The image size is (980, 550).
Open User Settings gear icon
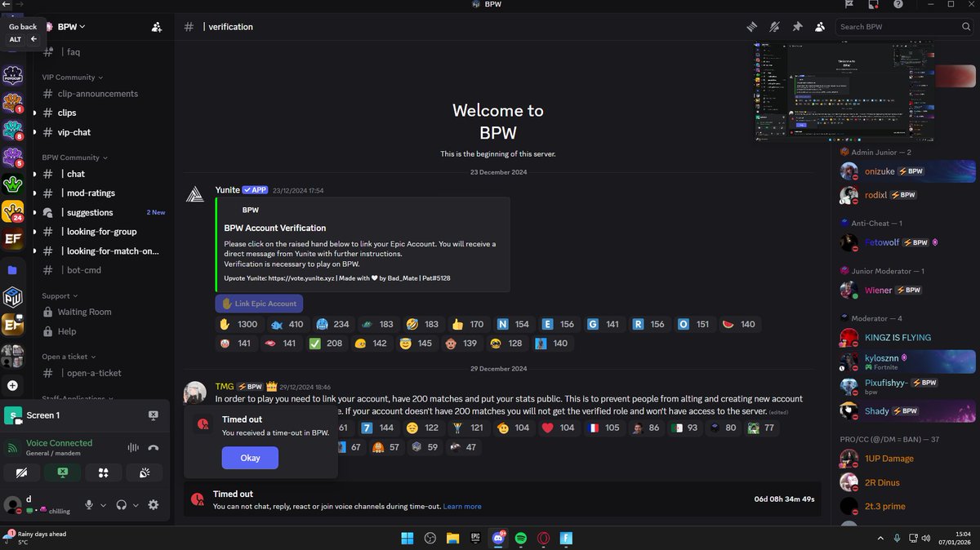(153, 505)
